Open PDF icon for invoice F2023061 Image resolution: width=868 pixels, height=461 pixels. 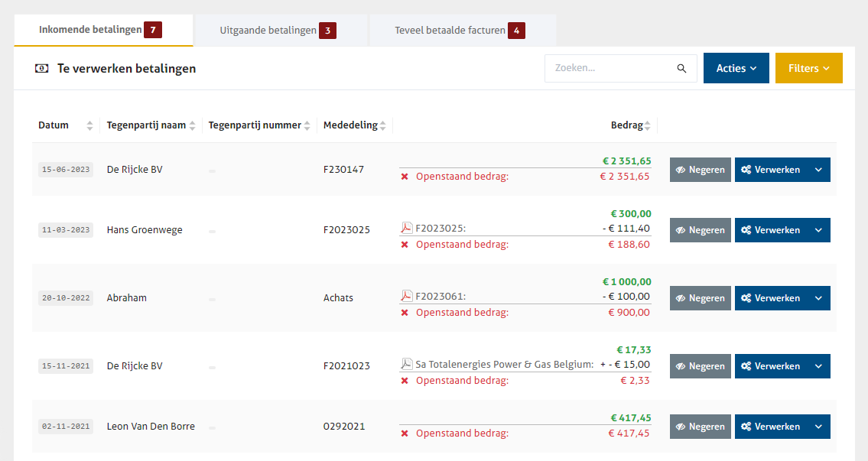click(x=406, y=296)
